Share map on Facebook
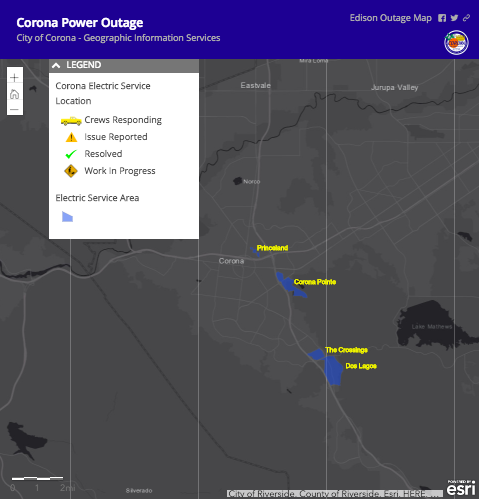 [442, 18]
